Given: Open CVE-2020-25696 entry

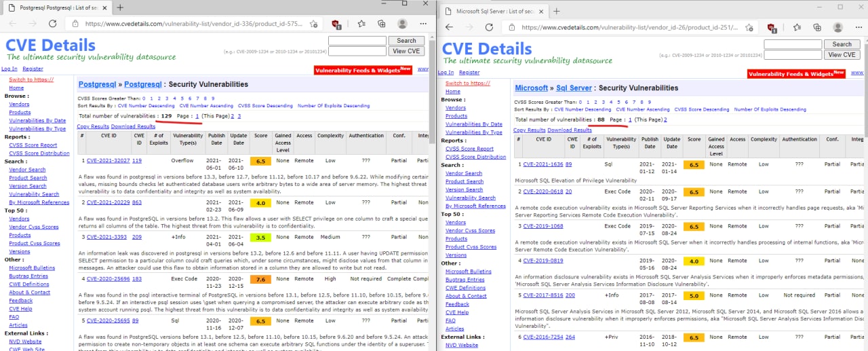Looking at the screenshot, I should (x=107, y=278).
